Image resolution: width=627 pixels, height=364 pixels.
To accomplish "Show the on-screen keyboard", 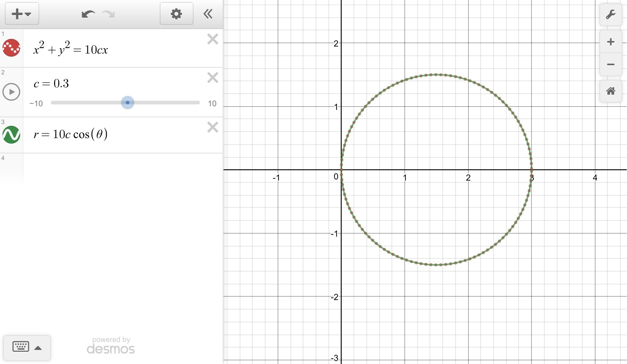I will [27, 347].
